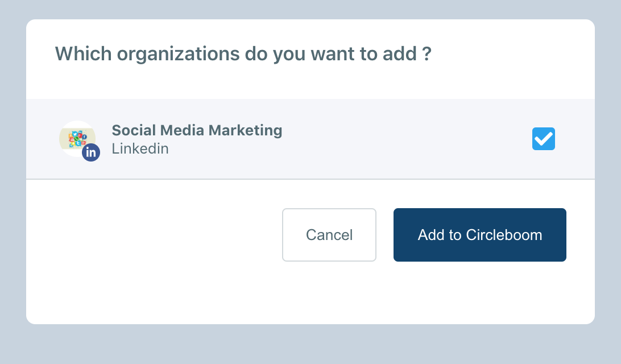Select the Social Media Marketing organization row
This screenshot has width=621, height=364.
coord(310,139)
